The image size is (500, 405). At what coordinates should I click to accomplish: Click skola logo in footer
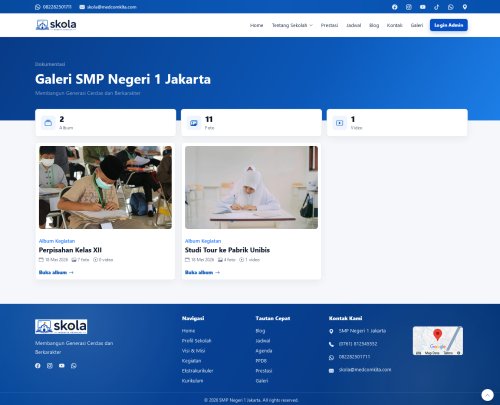[x=61, y=326]
